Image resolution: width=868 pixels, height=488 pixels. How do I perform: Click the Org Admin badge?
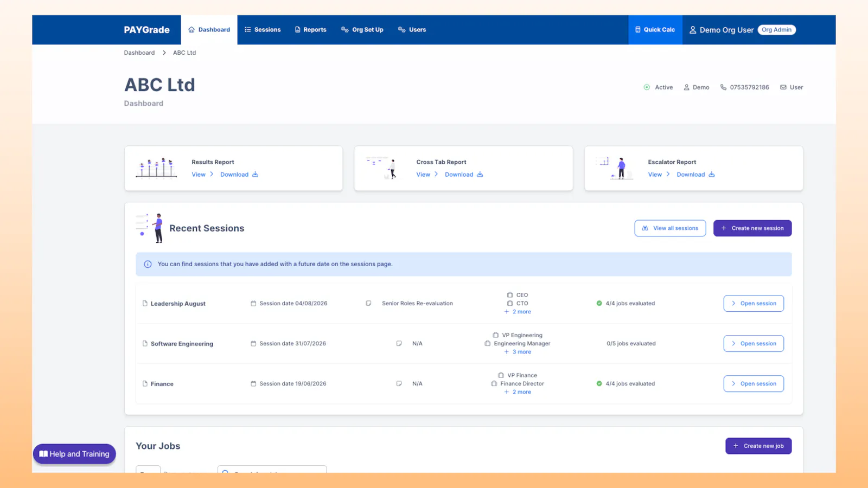click(776, 30)
